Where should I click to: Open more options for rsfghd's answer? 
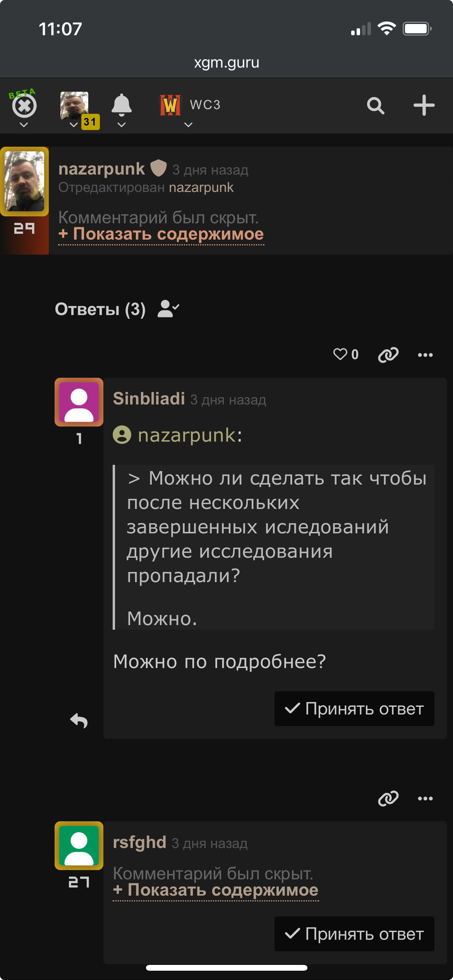click(x=425, y=798)
